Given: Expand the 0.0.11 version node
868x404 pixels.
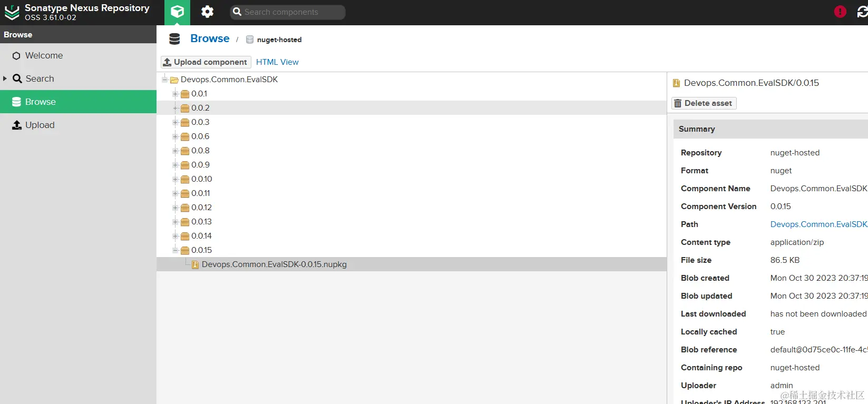Looking at the screenshot, I should (175, 193).
